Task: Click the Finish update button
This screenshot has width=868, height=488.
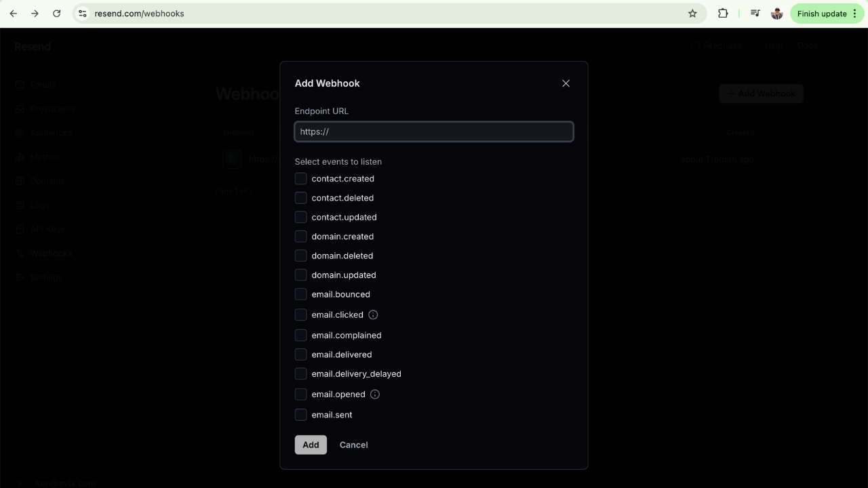Action: pyautogui.click(x=821, y=14)
